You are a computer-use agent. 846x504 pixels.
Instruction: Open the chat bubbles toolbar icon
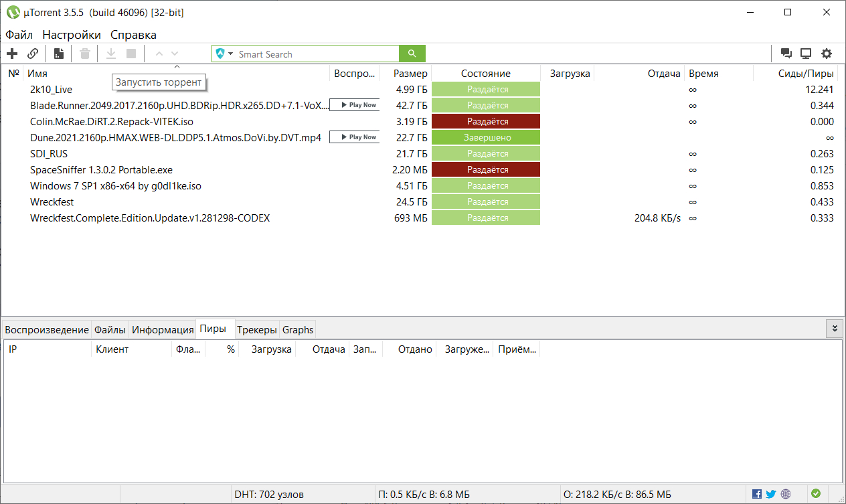click(786, 54)
